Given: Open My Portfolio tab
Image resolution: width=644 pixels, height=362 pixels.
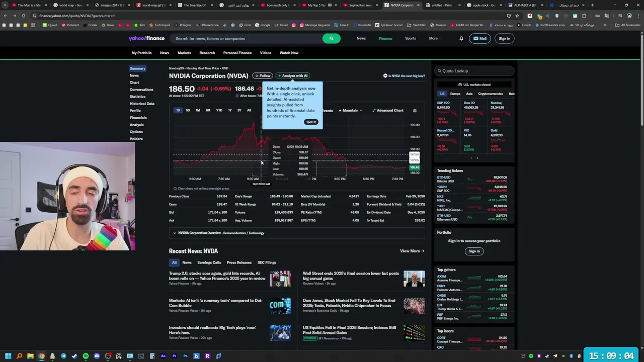Looking at the screenshot, I should click(x=141, y=53).
